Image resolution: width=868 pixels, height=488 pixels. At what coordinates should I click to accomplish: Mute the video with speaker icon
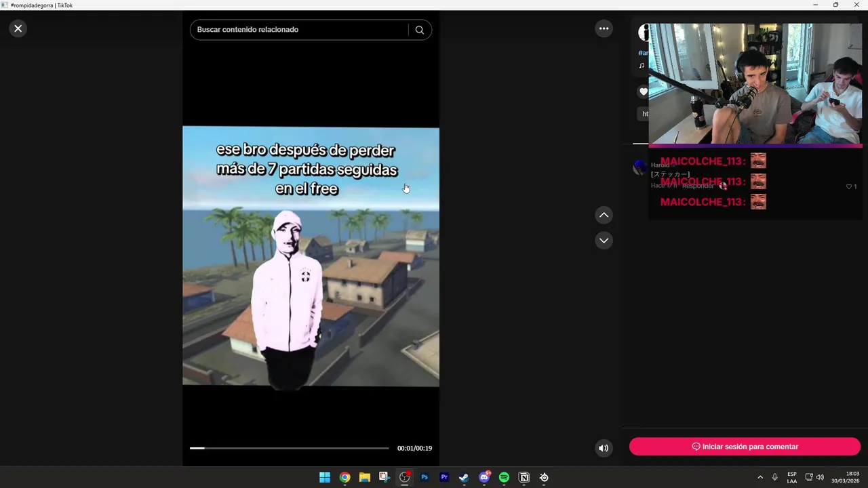coord(604,448)
